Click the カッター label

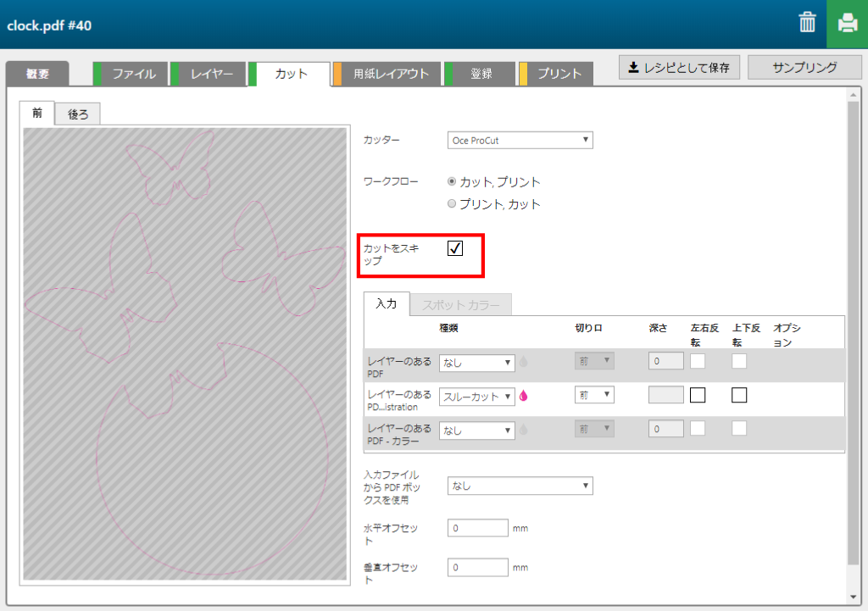click(x=381, y=140)
